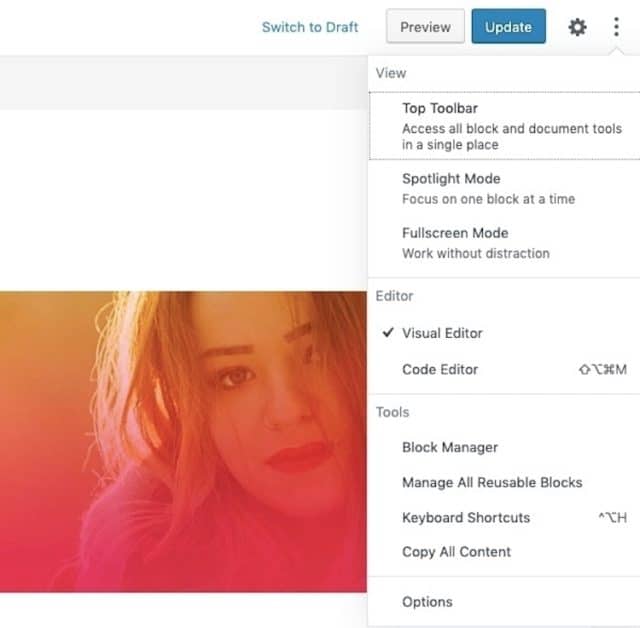This screenshot has width=640, height=628.
Task: Click the Work without distraction description
Action: 475,253
